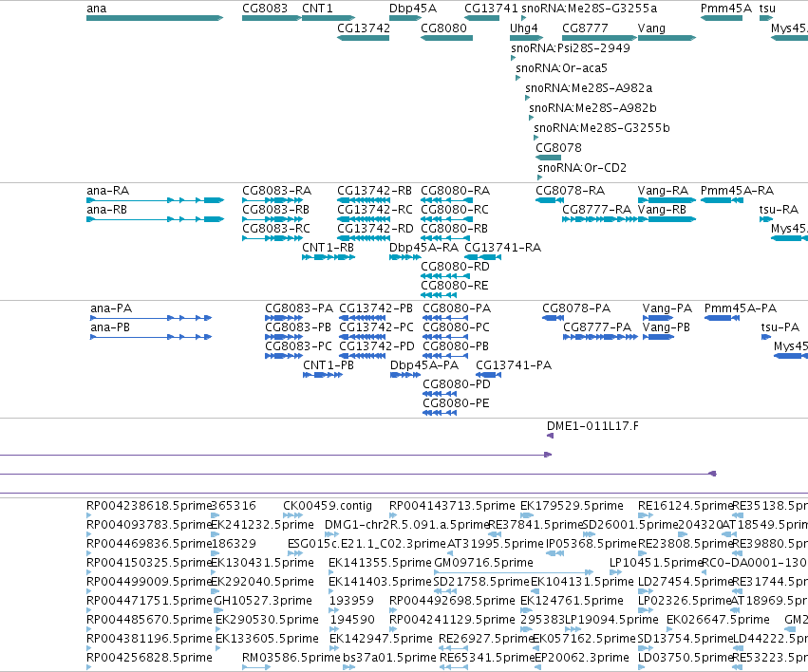Click the CK00459.contig EST label
Viewport: 808px width, 672px height.
tap(328, 506)
